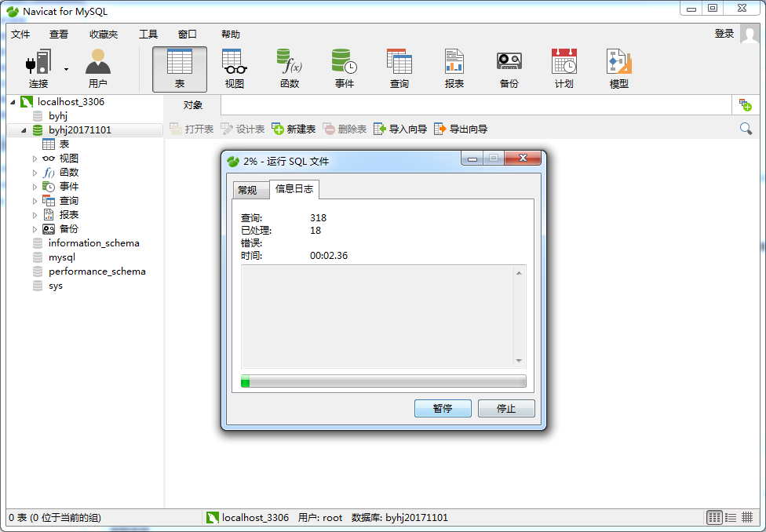Switch to ER diagram view in status bar
The height and width of the screenshot is (532, 766).
pyautogui.click(x=747, y=518)
